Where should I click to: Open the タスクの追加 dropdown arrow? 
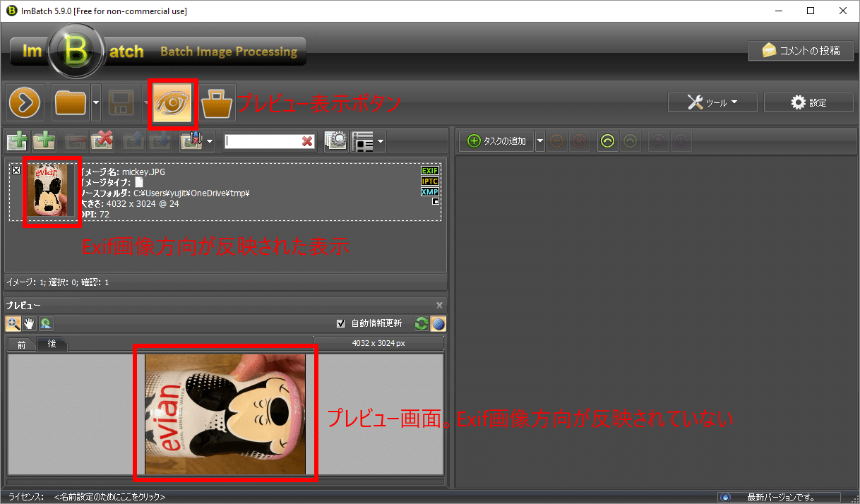[x=540, y=140]
